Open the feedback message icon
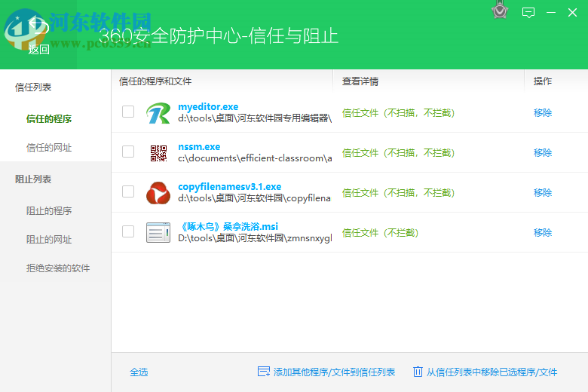 point(528,12)
